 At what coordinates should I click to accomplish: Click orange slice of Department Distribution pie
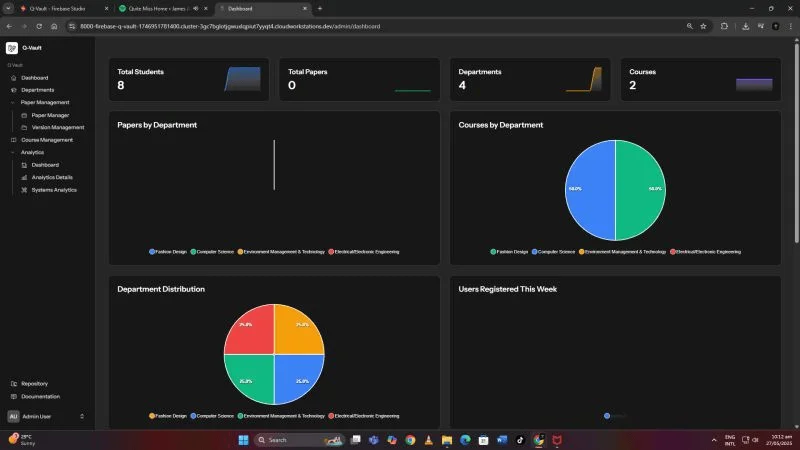[296, 333]
